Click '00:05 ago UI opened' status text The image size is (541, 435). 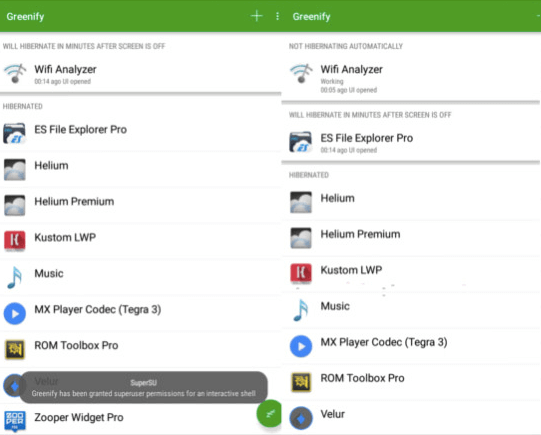pyautogui.click(x=348, y=90)
